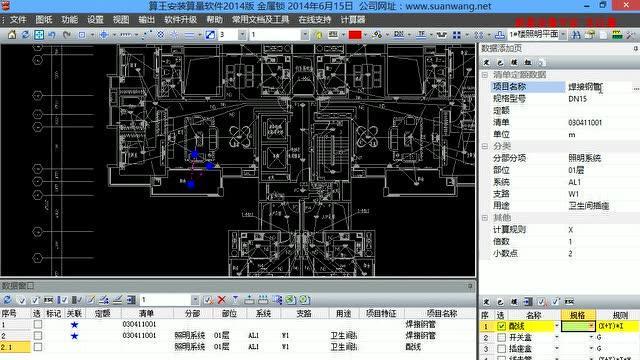Check the select box for row 2.1
Image resolution: width=640 pixels, height=360 pixels.
click(x=38, y=347)
